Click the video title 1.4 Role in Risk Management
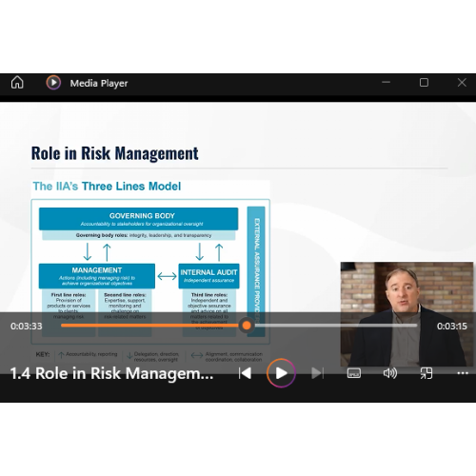 pos(111,373)
